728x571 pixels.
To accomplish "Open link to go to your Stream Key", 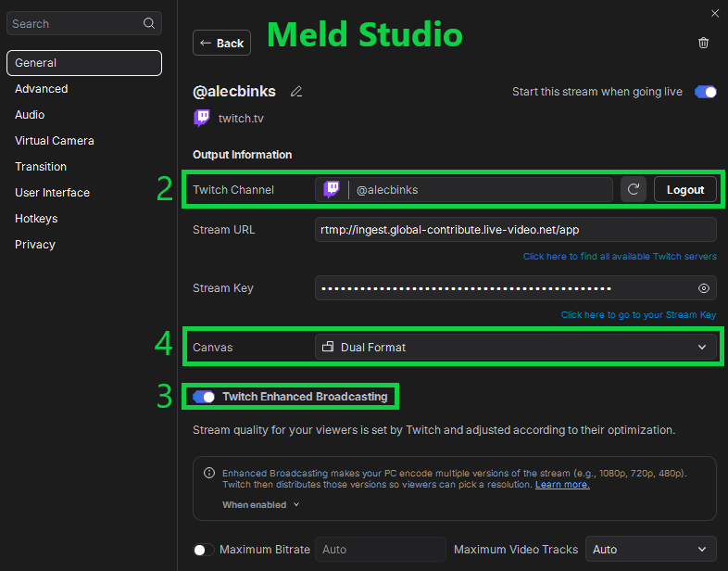I will pyautogui.click(x=638, y=315).
